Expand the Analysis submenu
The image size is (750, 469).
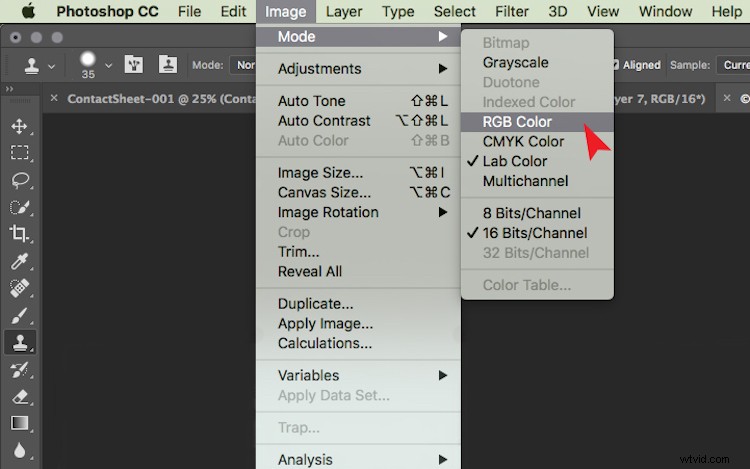tap(358, 459)
